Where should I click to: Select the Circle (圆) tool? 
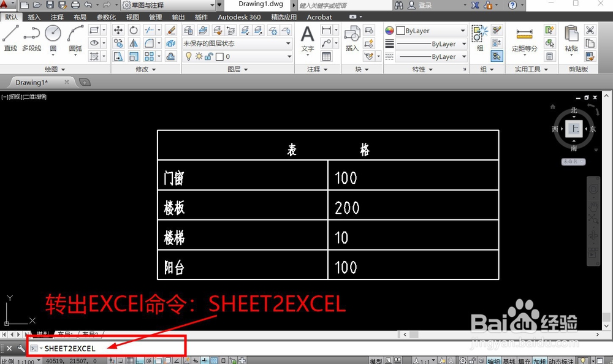53,38
